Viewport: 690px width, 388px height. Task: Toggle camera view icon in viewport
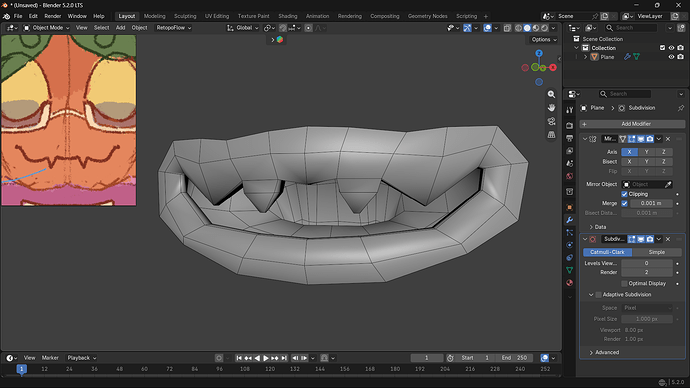click(x=551, y=121)
